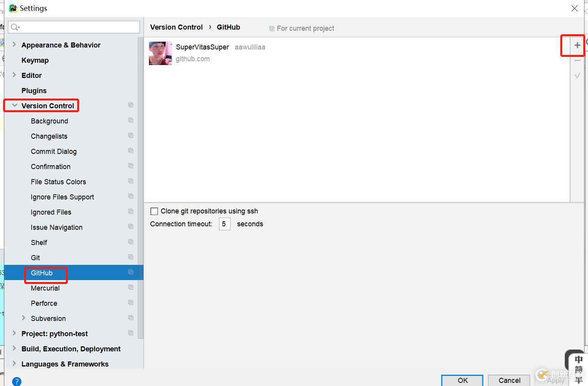Click project-level icon beside Confirmation
Viewport: 588px width, 386px height.
point(131,166)
